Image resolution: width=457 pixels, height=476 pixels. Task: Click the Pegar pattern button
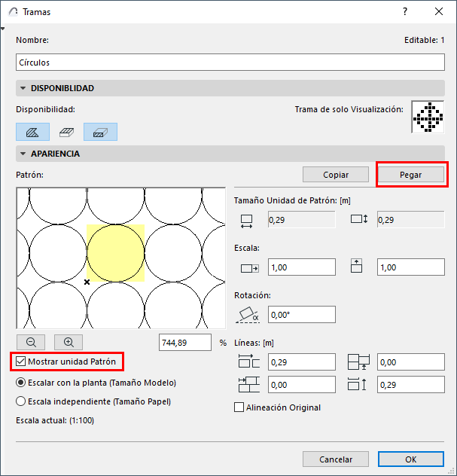[410, 175]
